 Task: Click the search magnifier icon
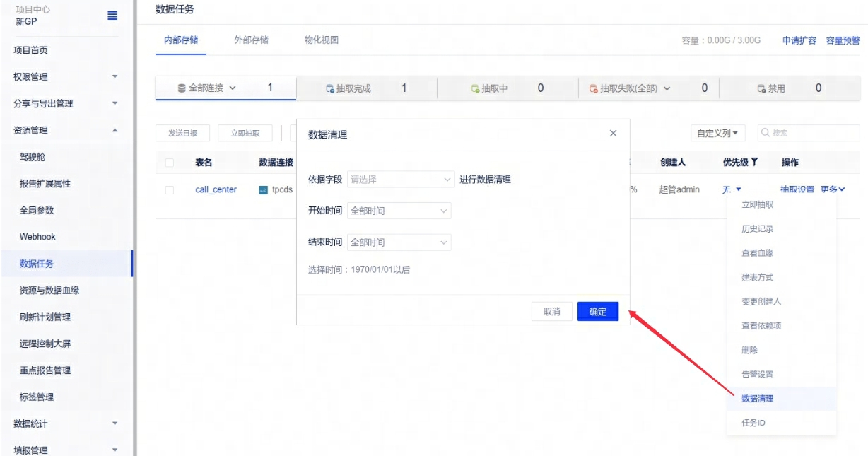coord(766,133)
